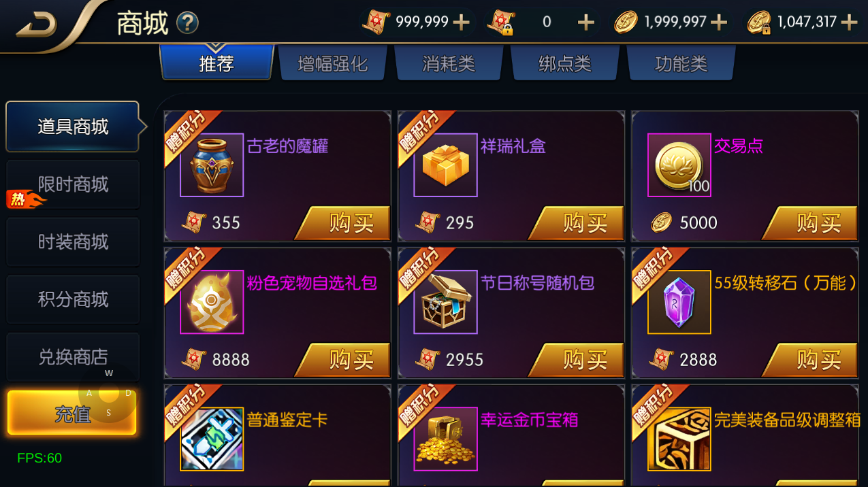Buy 古老的魔罐 with the 购买 button
Screen dimensions: 868x487
[343, 223]
